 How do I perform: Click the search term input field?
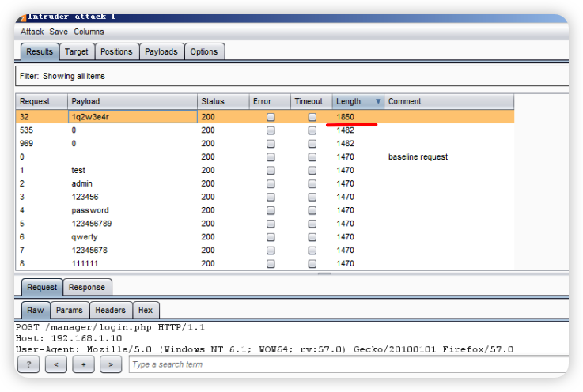click(348, 364)
